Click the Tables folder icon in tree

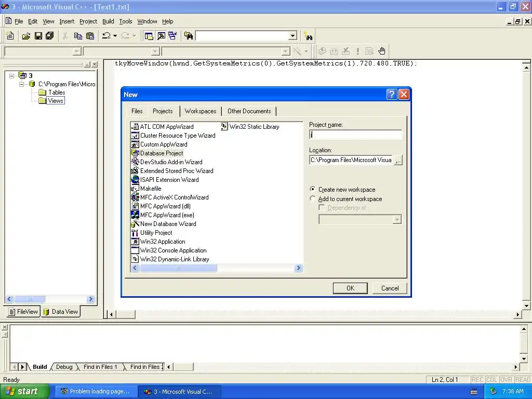coord(42,92)
